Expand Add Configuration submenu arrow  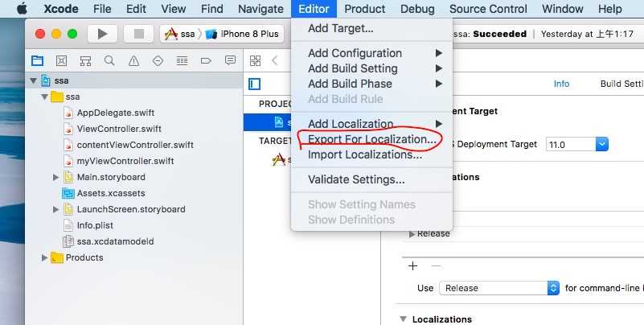[x=439, y=53]
